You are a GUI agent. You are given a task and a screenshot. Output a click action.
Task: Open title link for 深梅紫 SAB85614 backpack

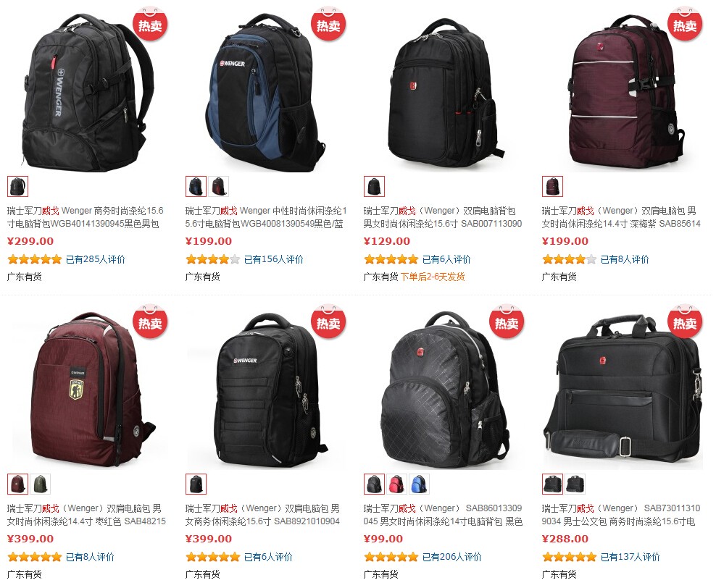point(621,217)
